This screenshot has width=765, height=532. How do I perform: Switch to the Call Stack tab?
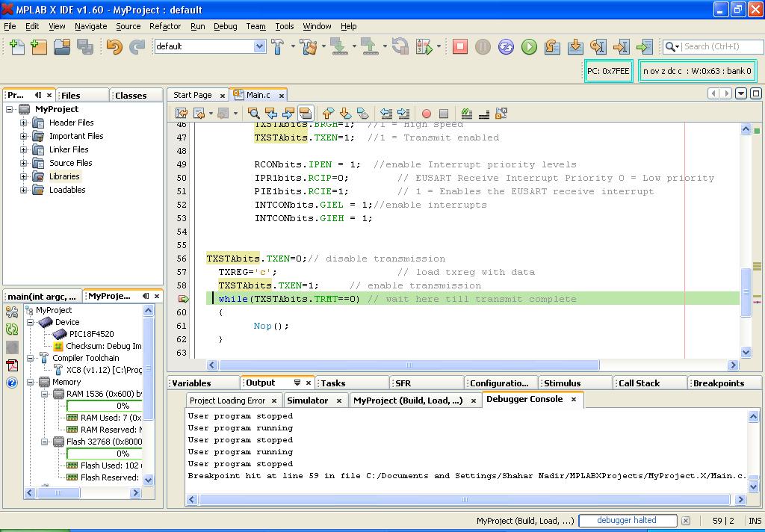[639, 383]
